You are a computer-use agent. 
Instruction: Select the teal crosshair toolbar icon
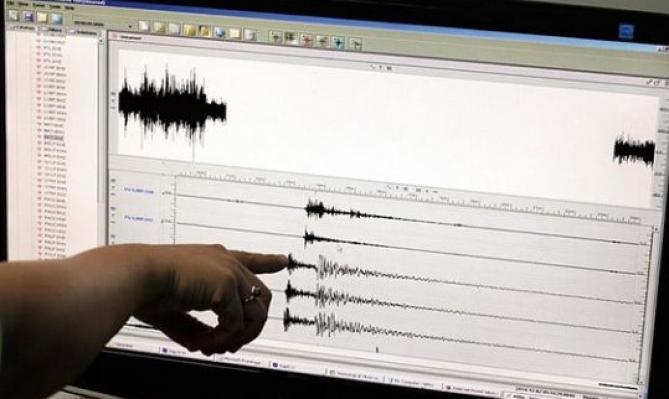[339, 42]
